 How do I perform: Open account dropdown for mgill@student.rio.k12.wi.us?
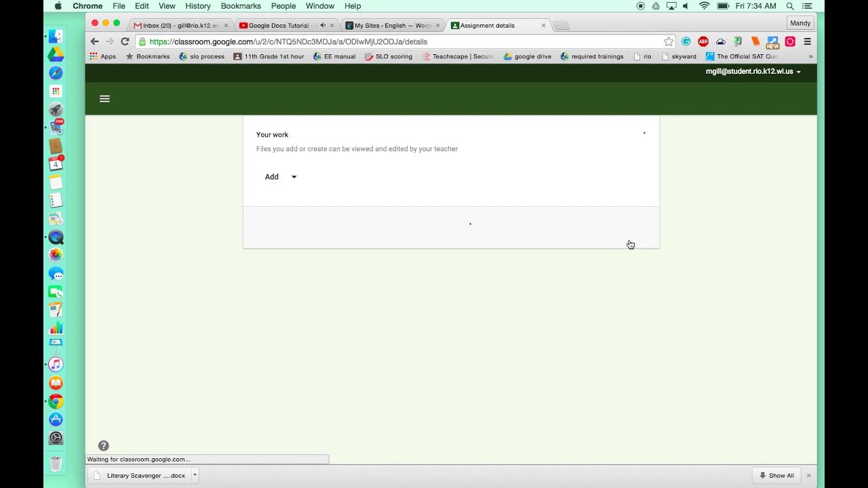(753, 71)
